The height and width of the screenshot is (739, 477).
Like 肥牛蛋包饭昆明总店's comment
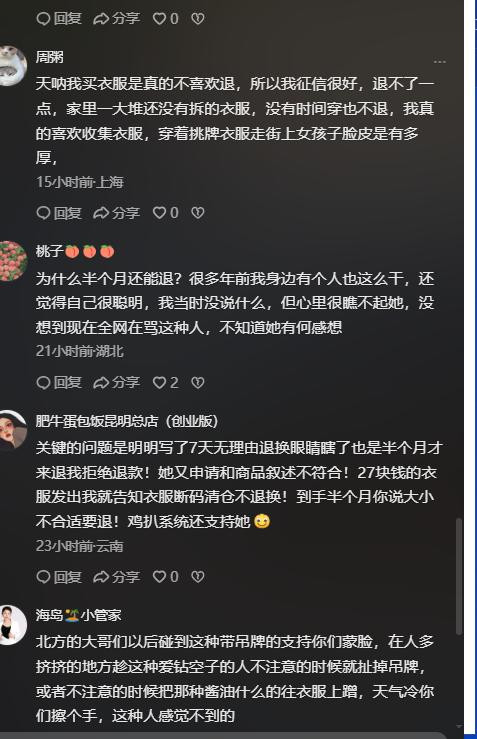coord(159,577)
